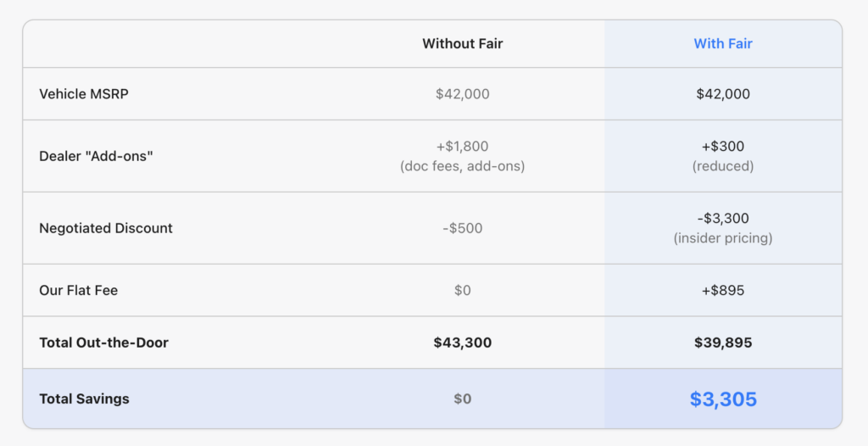This screenshot has height=446, width=868.
Task: Click the +$300 reduced add-ons amount
Action: 723,147
